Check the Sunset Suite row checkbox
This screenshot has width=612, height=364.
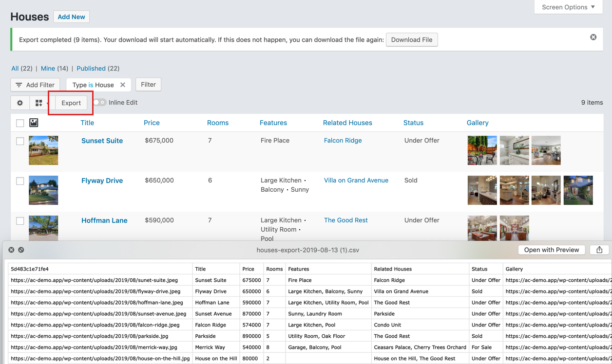pyautogui.click(x=20, y=141)
